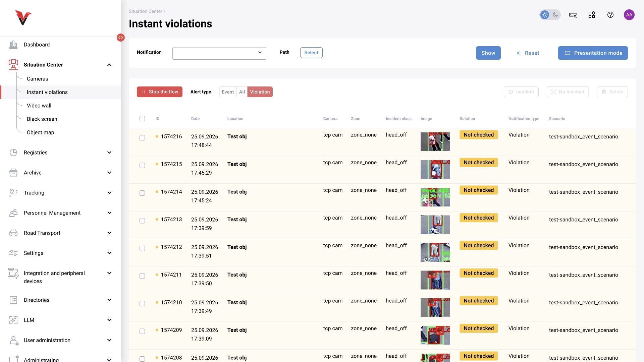The height and width of the screenshot is (362, 644).
Task: Open the widgets grid icon in header
Action: (592, 15)
